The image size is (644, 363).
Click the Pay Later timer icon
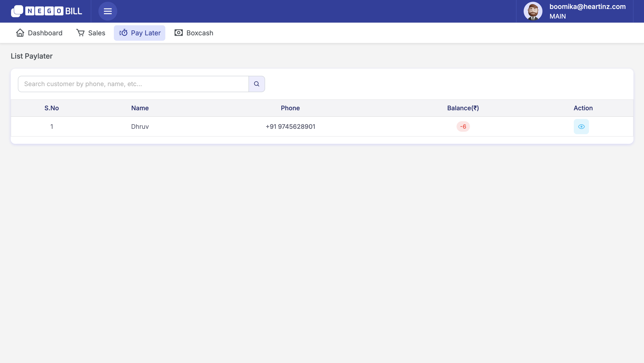point(123,33)
